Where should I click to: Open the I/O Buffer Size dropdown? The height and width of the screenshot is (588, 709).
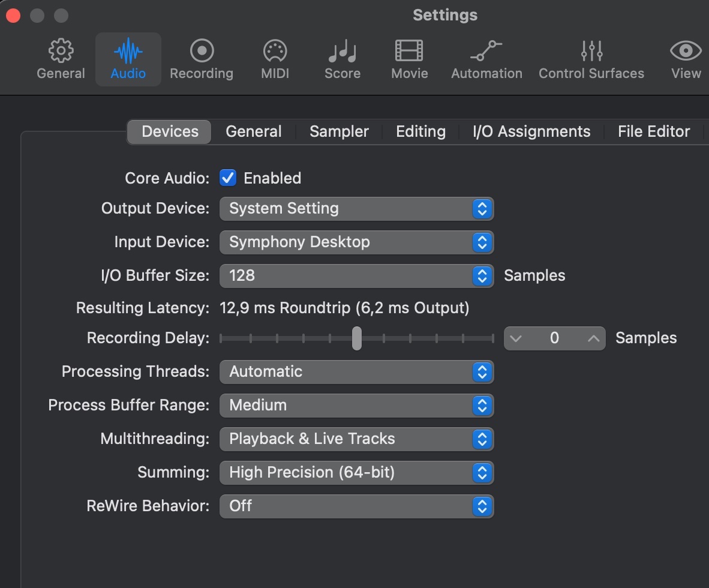(356, 276)
